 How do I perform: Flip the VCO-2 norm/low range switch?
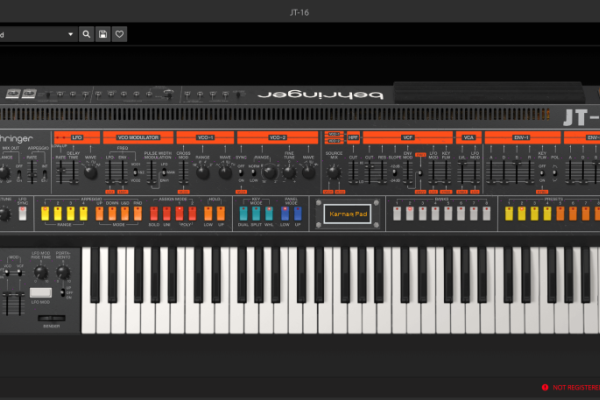254,173
